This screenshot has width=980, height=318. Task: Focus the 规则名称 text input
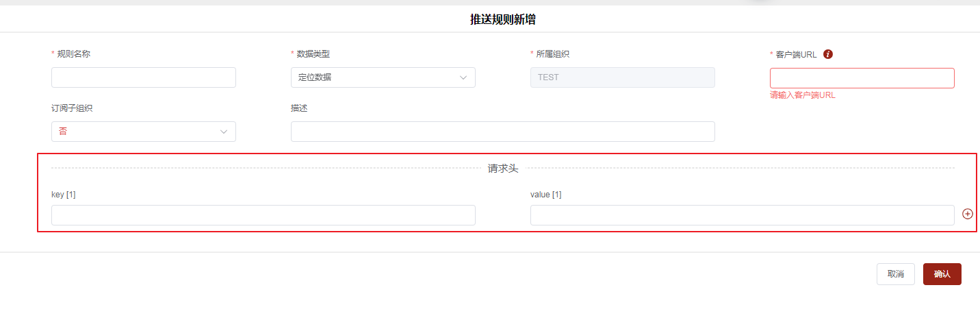tap(143, 77)
